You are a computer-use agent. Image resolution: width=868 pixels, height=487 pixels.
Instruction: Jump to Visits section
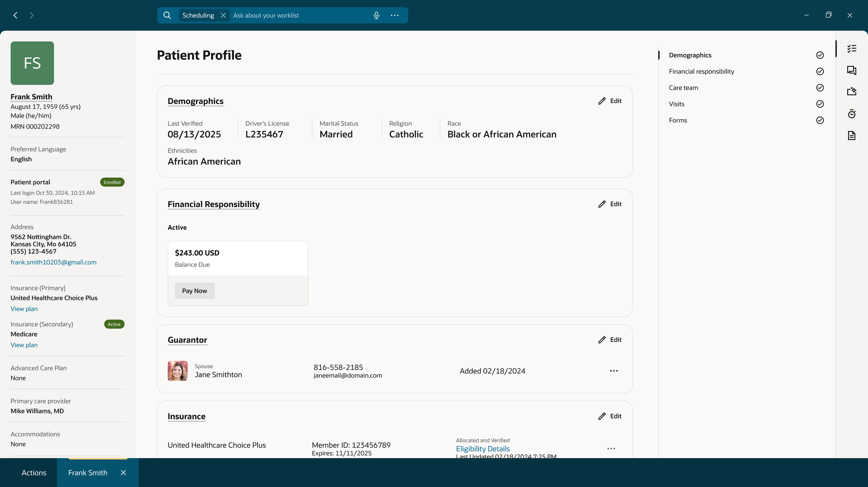click(676, 104)
